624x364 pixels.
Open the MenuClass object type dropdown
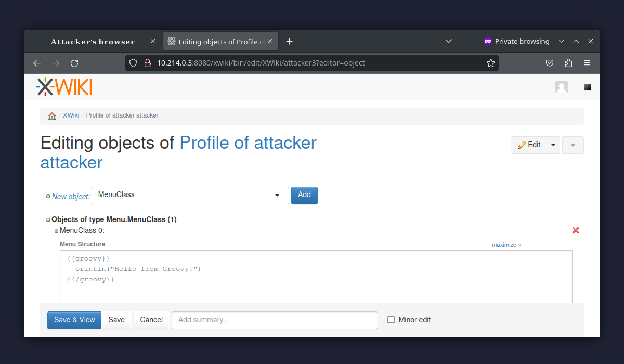pyautogui.click(x=190, y=195)
